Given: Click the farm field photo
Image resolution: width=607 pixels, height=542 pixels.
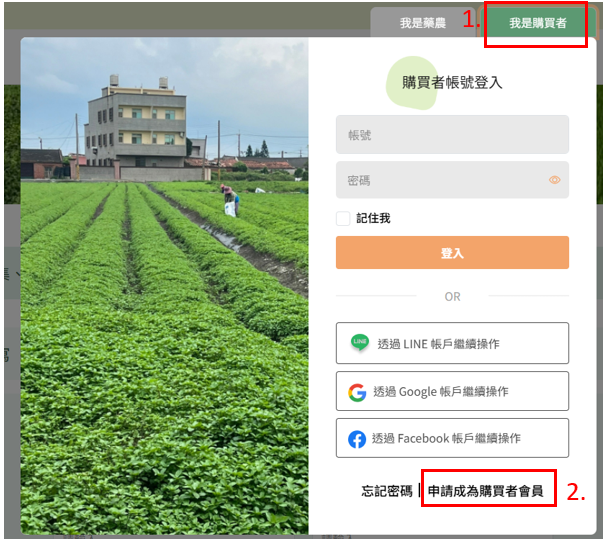Looking at the screenshot, I should [165, 286].
